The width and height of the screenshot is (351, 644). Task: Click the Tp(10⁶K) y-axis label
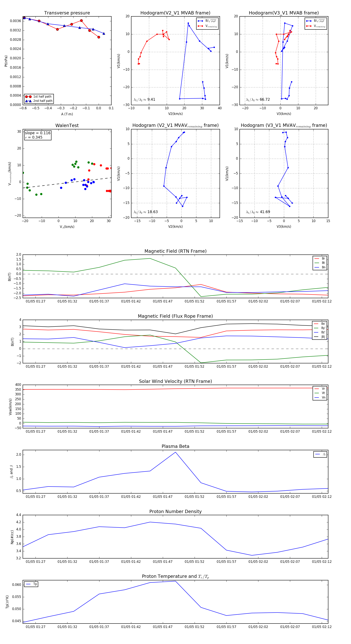[x=7, y=602]
